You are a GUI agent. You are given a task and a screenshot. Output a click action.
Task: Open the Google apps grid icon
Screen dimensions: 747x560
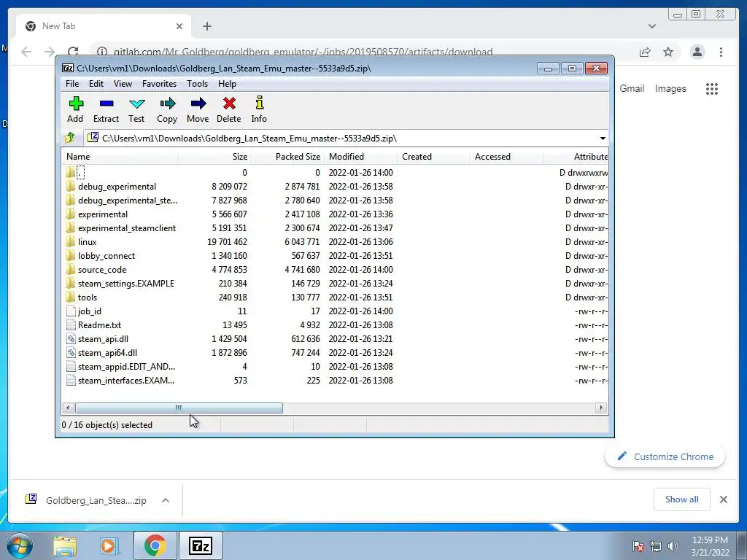[x=712, y=88]
